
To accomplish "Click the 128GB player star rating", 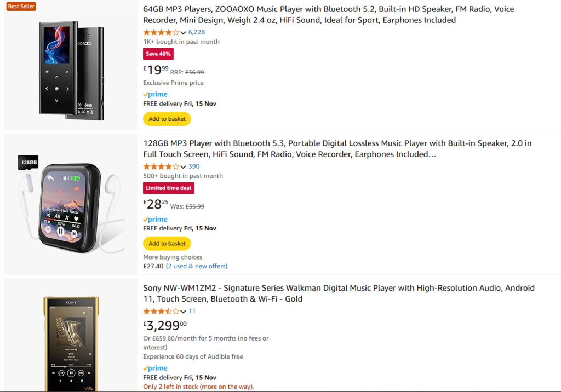I will pyautogui.click(x=161, y=166).
